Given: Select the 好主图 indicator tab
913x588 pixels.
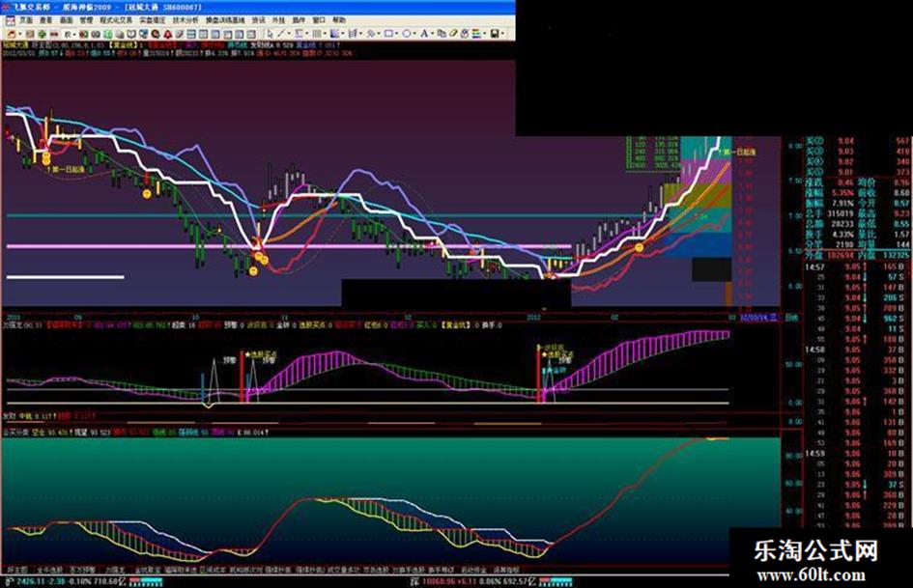Looking at the screenshot, I should point(17,570).
